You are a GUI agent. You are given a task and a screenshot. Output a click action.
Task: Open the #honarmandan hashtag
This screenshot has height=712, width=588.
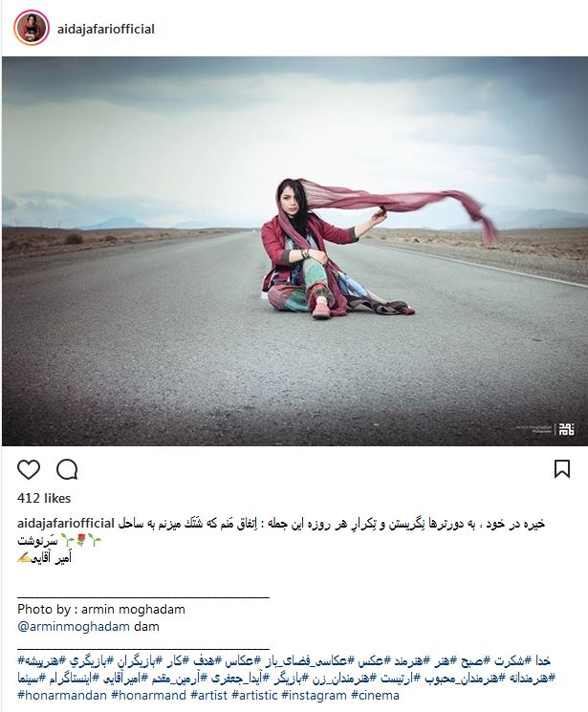(x=62, y=695)
